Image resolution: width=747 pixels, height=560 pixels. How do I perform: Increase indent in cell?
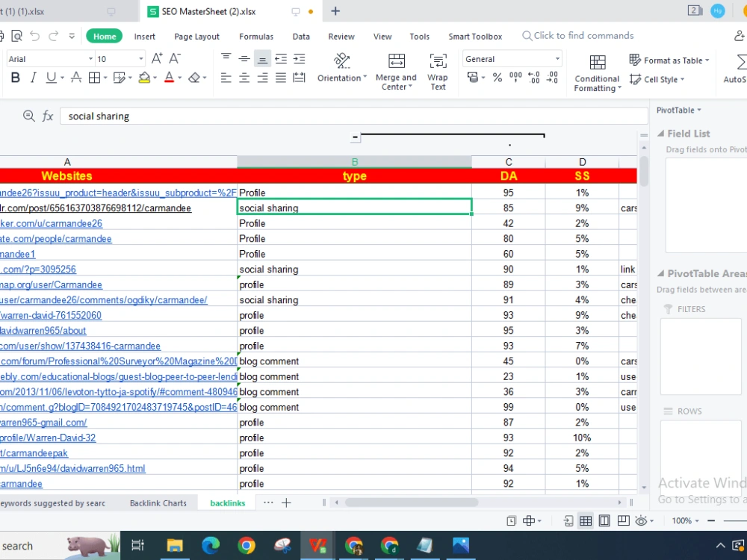[300, 58]
